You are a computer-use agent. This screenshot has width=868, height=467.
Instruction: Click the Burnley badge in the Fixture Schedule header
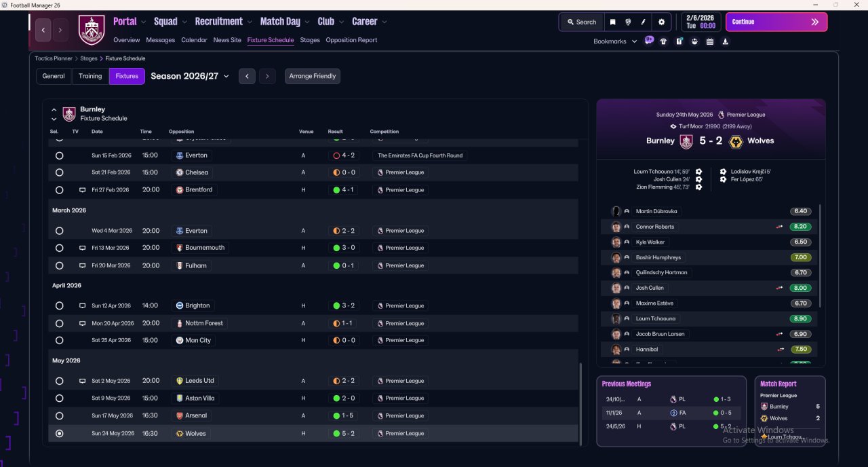(69, 113)
